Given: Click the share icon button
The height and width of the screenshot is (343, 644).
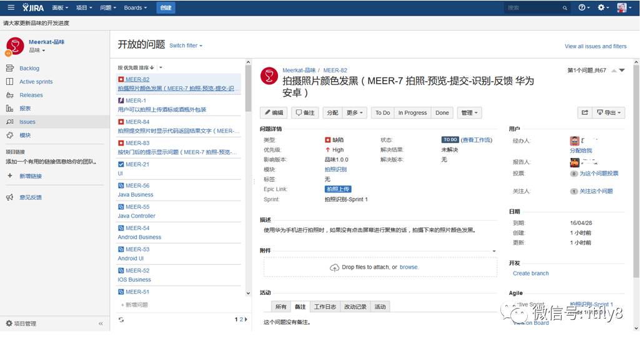Looking at the screenshot, I should pos(585,112).
